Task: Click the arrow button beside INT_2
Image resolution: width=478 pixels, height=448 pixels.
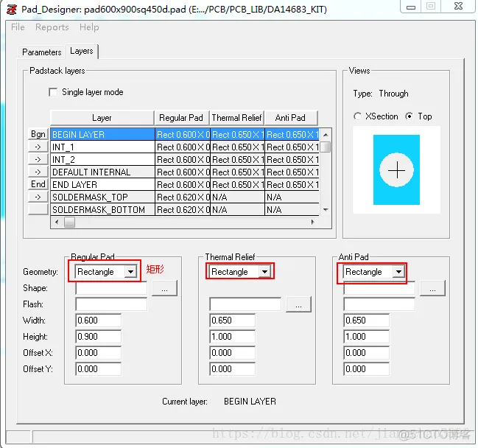Action: 38,159
